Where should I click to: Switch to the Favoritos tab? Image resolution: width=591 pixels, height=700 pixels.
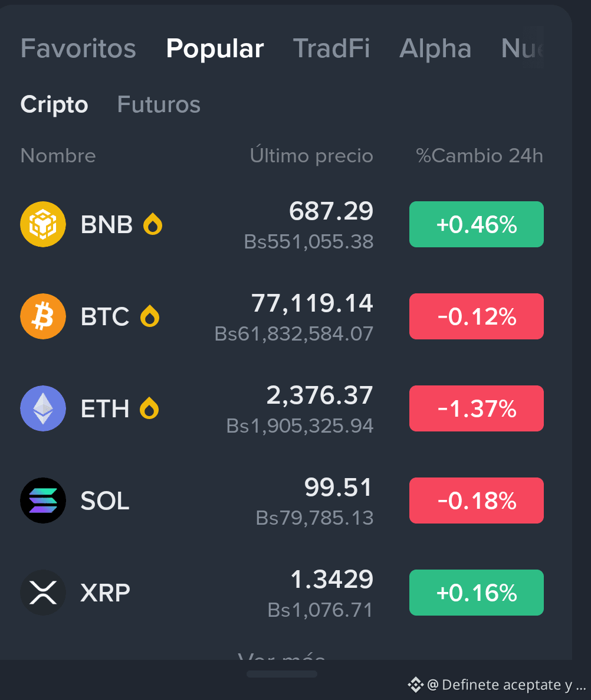78,48
